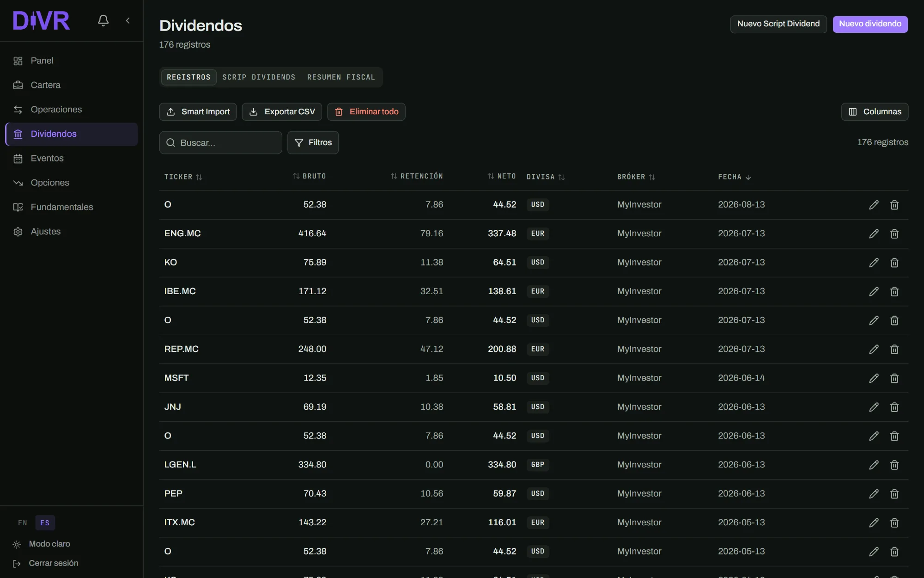Open Cartera in the sidebar
This screenshot has width=924, height=578.
[72, 85]
